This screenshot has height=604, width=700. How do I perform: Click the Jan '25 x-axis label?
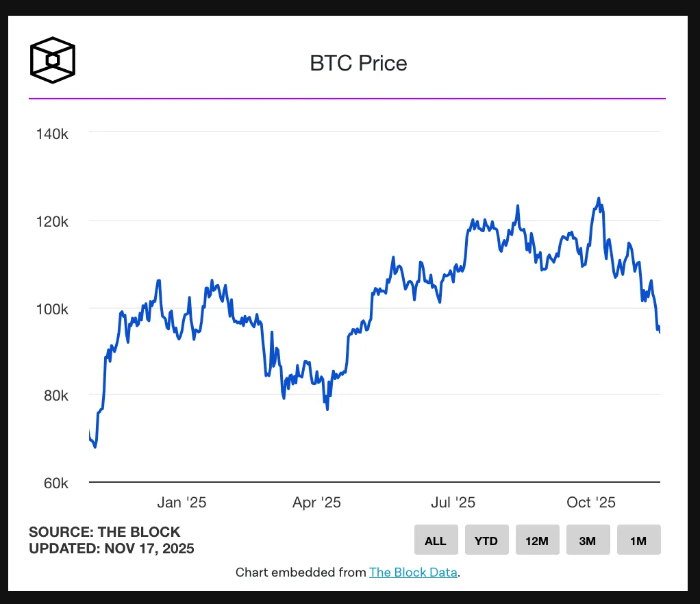pyautogui.click(x=182, y=503)
